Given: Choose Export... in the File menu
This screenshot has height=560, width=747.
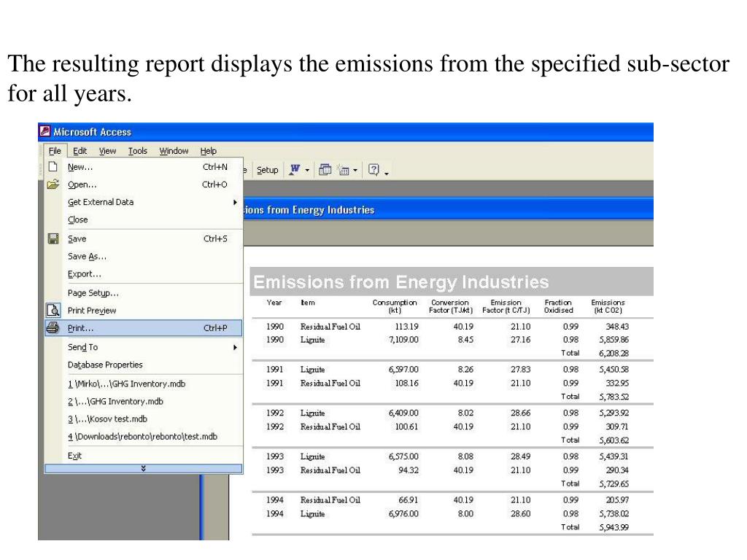Looking at the screenshot, I should (x=144, y=274).
